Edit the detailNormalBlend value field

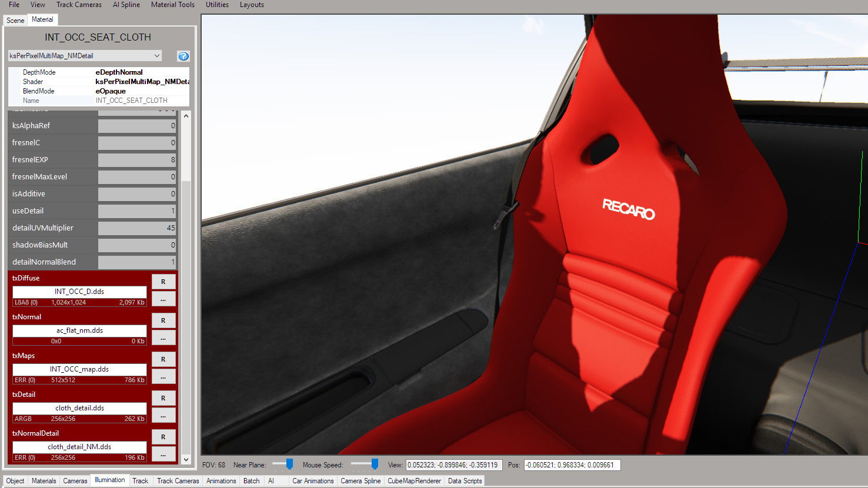tap(137, 262)
